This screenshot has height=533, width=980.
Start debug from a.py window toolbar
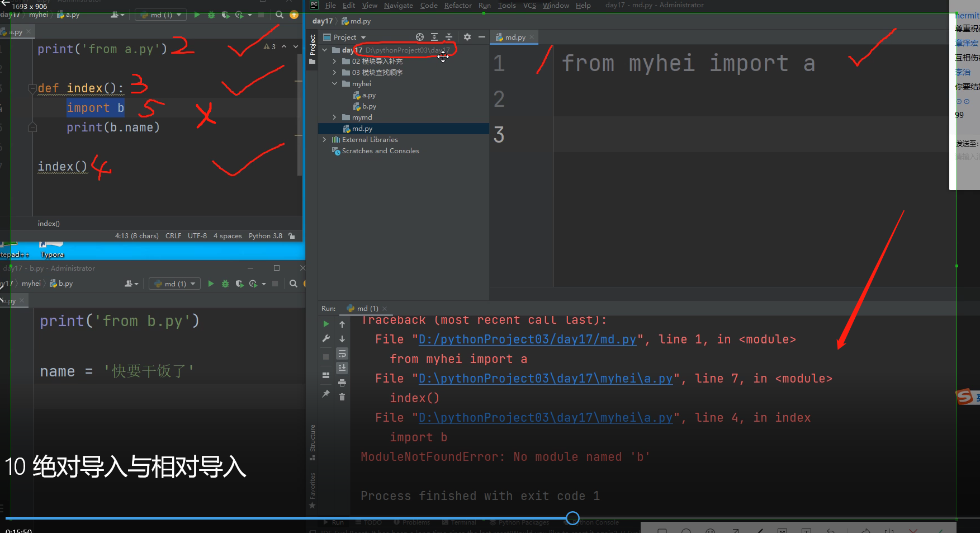(211, 15)
